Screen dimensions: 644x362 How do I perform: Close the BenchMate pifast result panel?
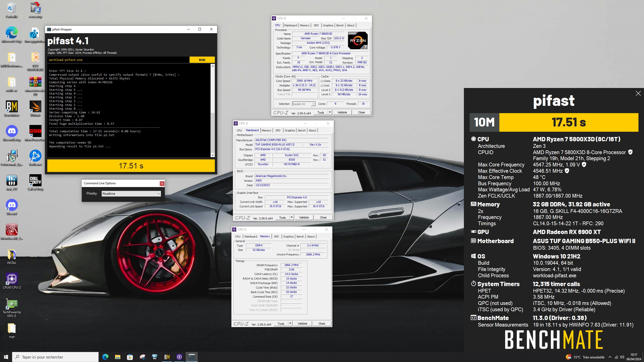[x=638, y=94]
